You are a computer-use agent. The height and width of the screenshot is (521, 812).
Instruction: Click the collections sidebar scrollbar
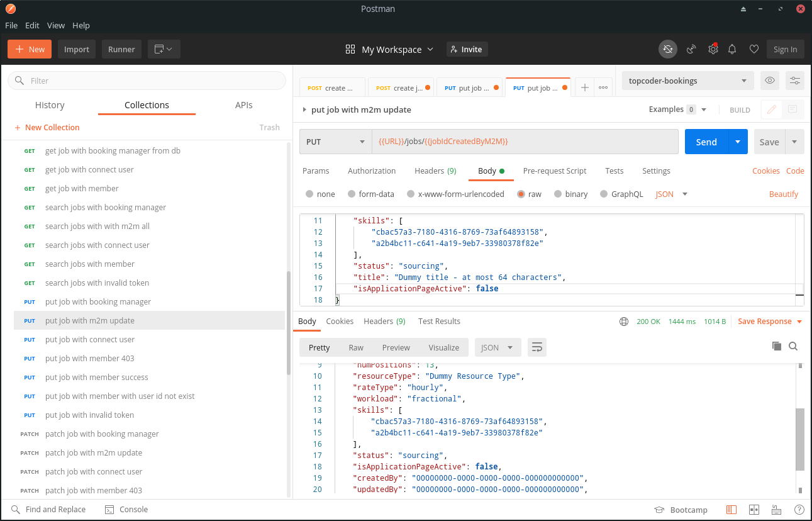pyautogui.click(x=289, y=323)
